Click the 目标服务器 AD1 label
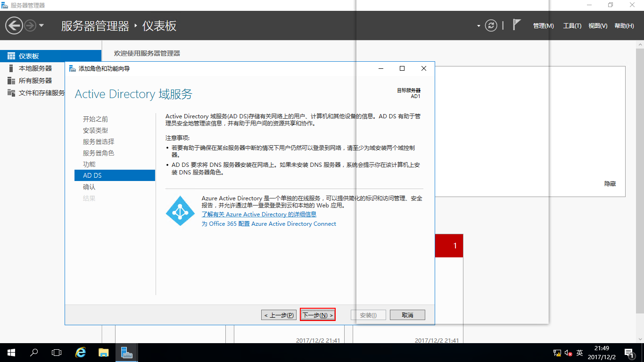The image size is (644, 362). (409, 93)
